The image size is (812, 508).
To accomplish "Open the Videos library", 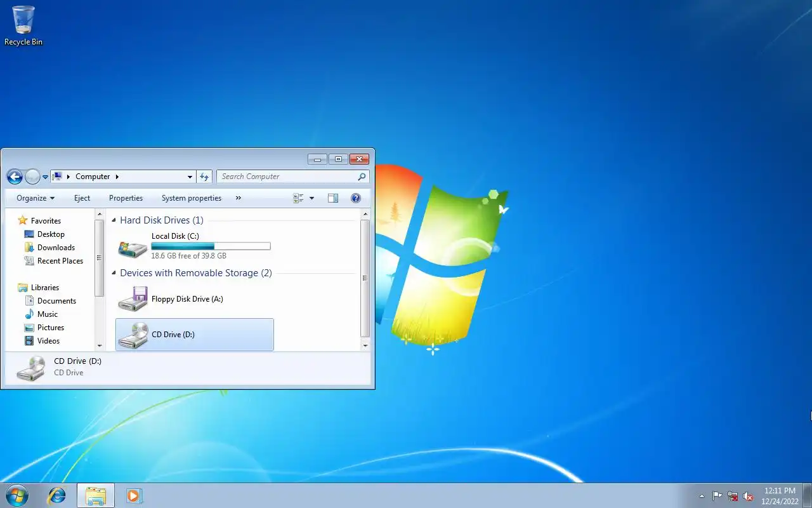I will [48, 341].
